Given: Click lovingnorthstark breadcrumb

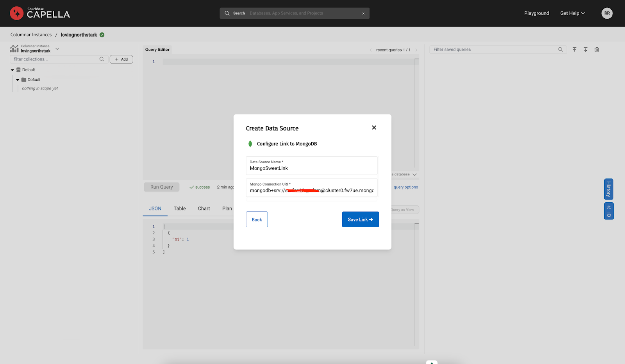Looking at the screenshot, I should tap(79, 35).
